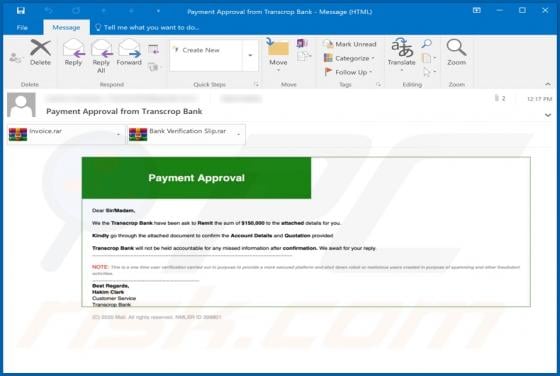Open the Select cursor icon dropdown
Image resolution: width=560 pixels, height=376 pixels.
coord(429,72)
